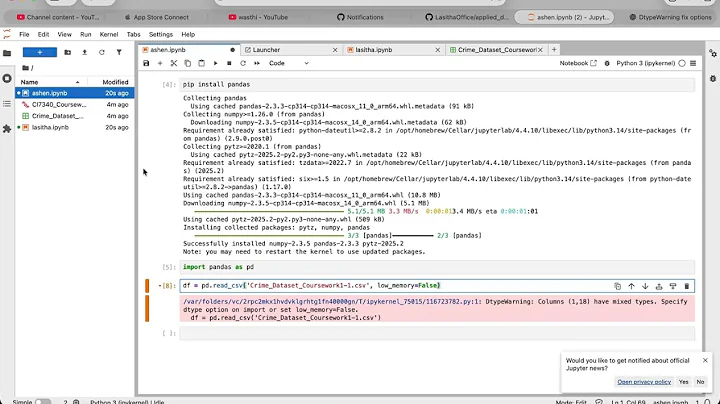Upload files with the up-arrow icon
Screen dimensions: 720x404
[x=84, y=52]
